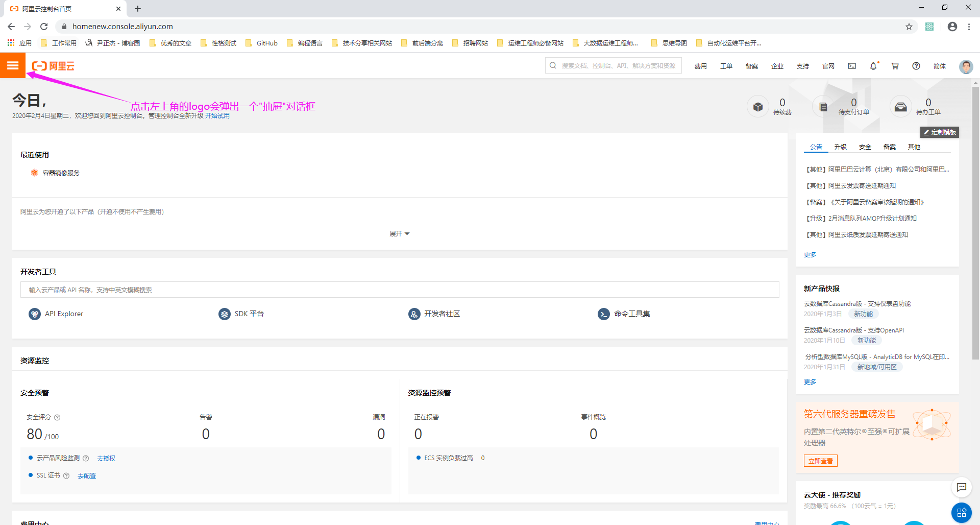Focus the top search box
Viewport: 980px width, 525px height.
[614, 66]
